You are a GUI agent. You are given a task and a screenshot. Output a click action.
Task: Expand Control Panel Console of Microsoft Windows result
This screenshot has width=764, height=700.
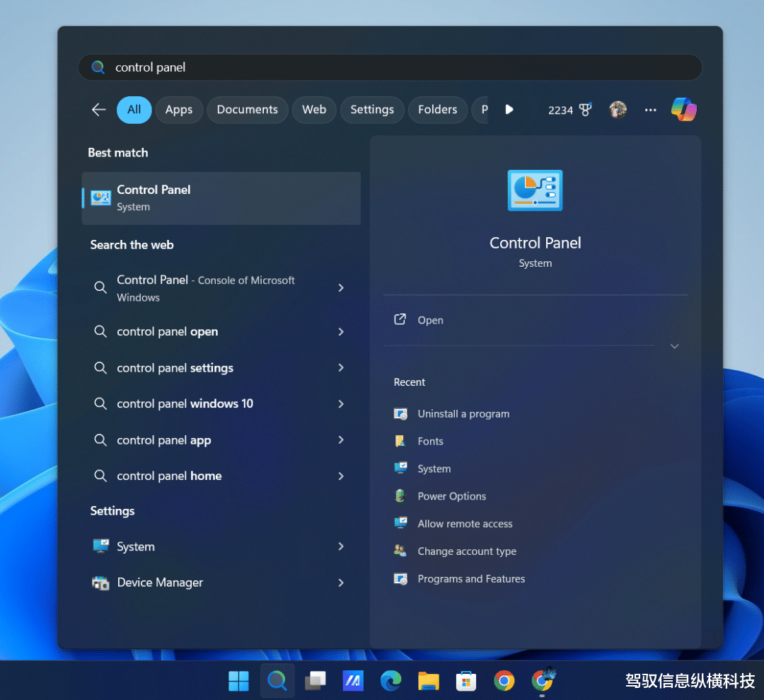(x=341, y=287)
